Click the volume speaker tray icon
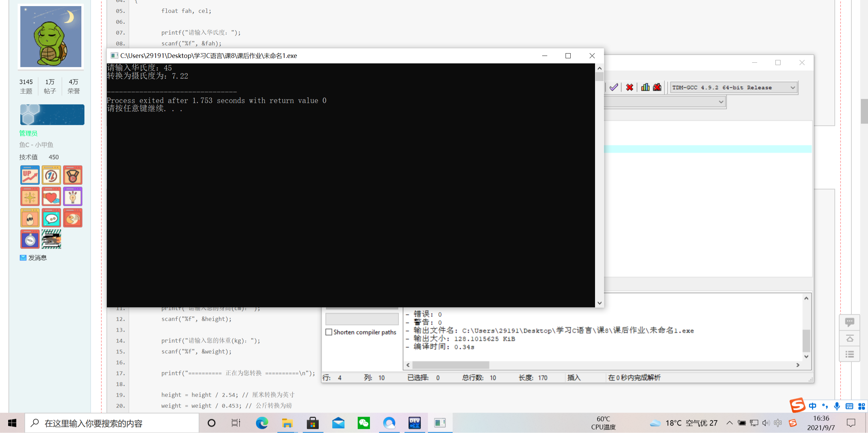Screen dimensions: 868x433 click(x=766, y=423)
